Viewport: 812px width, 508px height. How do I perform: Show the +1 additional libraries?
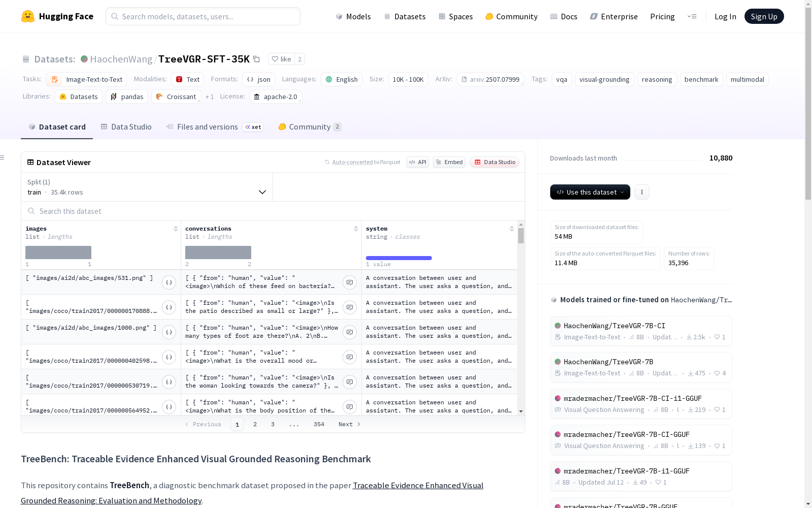[210, 97]
